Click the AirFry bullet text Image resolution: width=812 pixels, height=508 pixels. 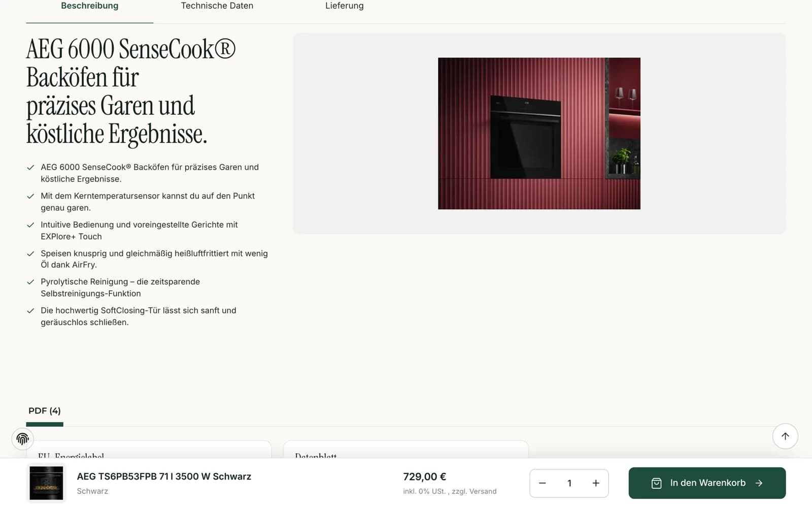154,259
